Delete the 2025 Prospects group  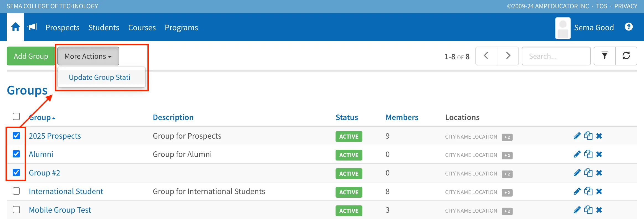coord(599,136)
